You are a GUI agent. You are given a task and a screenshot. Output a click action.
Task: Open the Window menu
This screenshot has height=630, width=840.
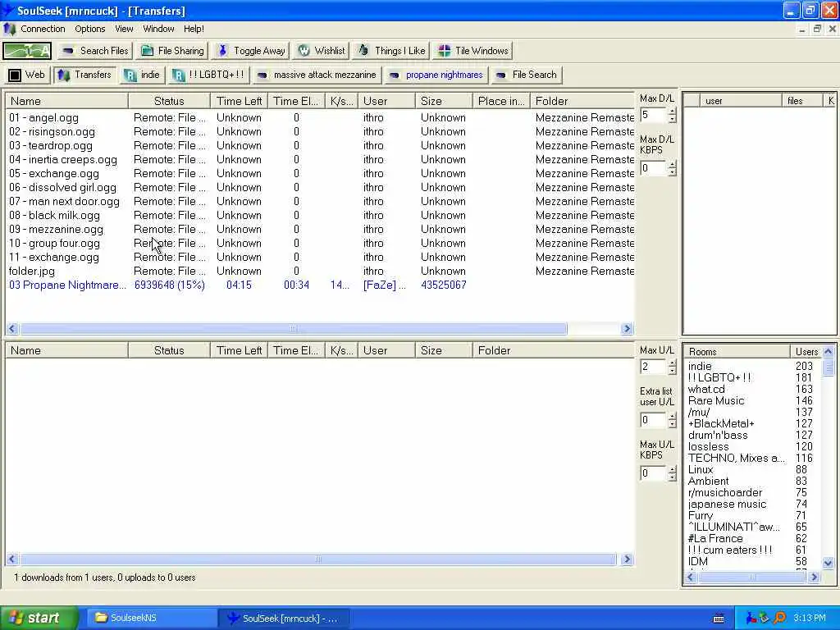(x=158, y=29)
